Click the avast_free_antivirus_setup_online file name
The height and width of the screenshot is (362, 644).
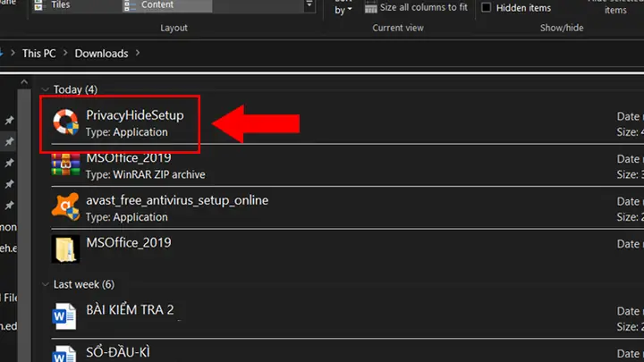[x=177, y=200]
